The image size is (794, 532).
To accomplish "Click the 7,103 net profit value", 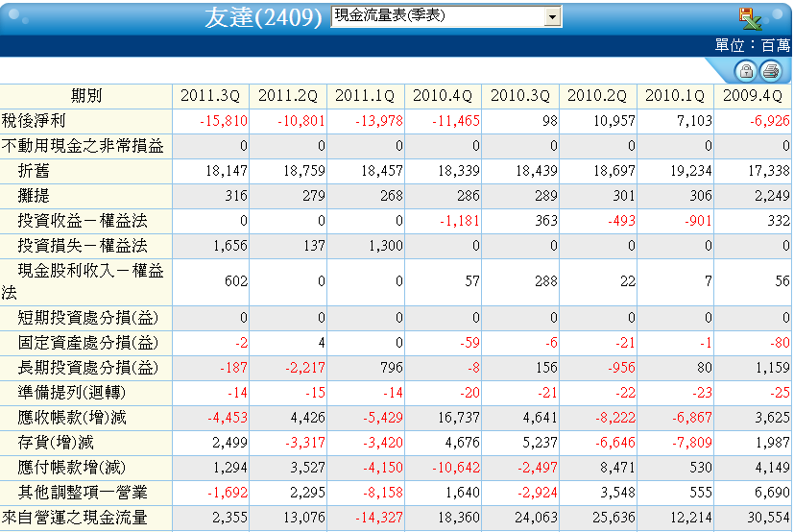I will click(x=695, y=121).
